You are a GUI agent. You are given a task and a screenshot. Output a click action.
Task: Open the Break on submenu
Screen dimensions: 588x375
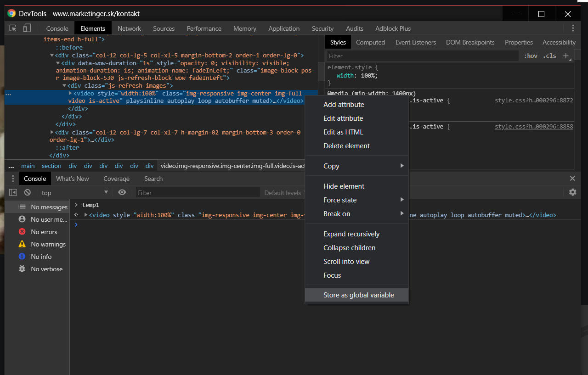(357, 214)
